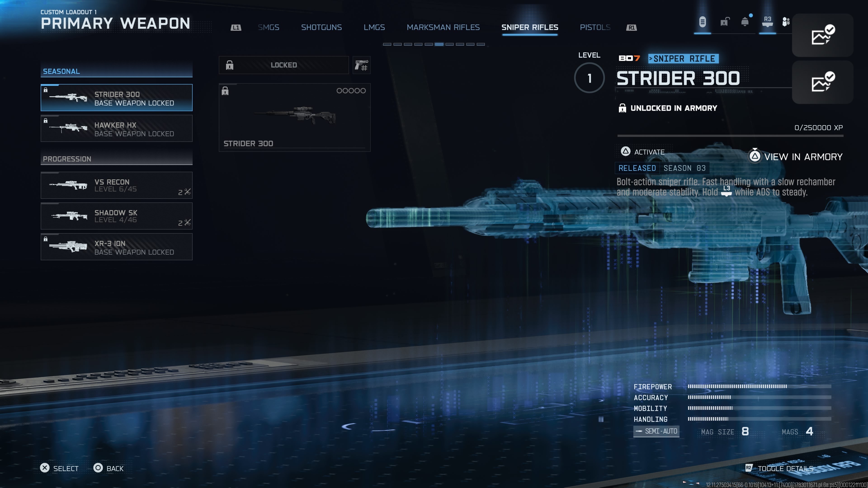868x488 pixels.
Task: Click the TOGGLE DETAILS label
Action: coord(785,469)
